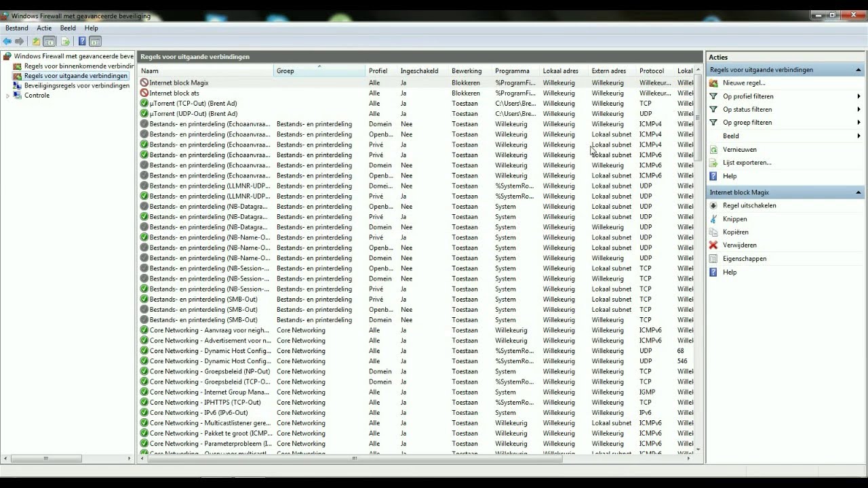The image size is (868, 488).
Task: Click the Back arrow toolbar icon
Action: (x=7, y=41)
